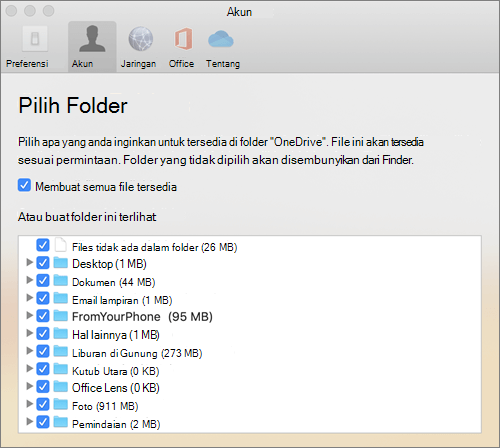Select the Kutub Utara (0 KB) text
The image size is (500, 448).
point(116,371)
